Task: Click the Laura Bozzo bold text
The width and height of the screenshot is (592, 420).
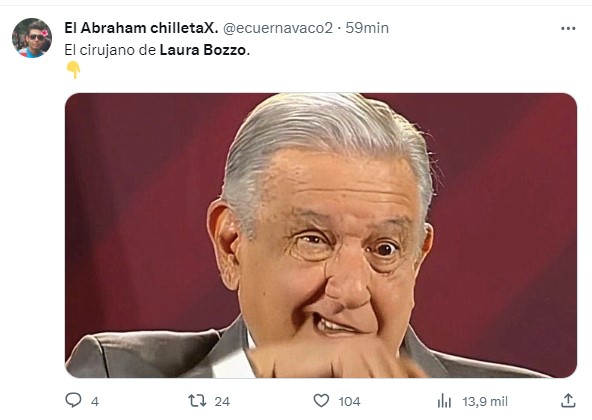Action: 203,50
